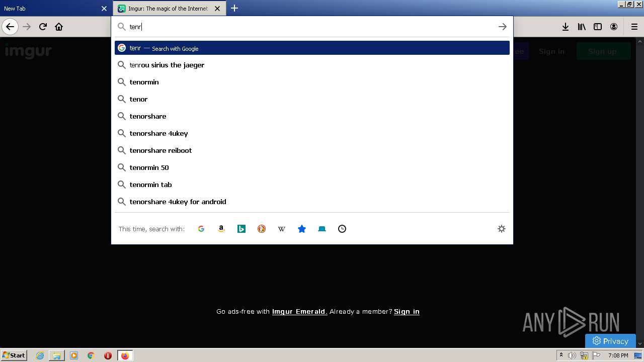Open a new tab with plus button
Screen dimensions: 644x362
(x=234, y=8)
